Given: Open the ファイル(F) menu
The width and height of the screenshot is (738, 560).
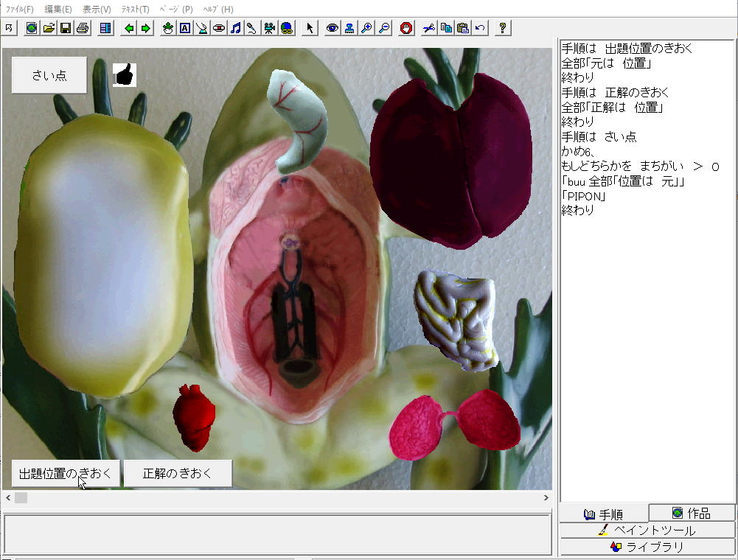Looking at the screenshot, I should (x=19, y=9).
